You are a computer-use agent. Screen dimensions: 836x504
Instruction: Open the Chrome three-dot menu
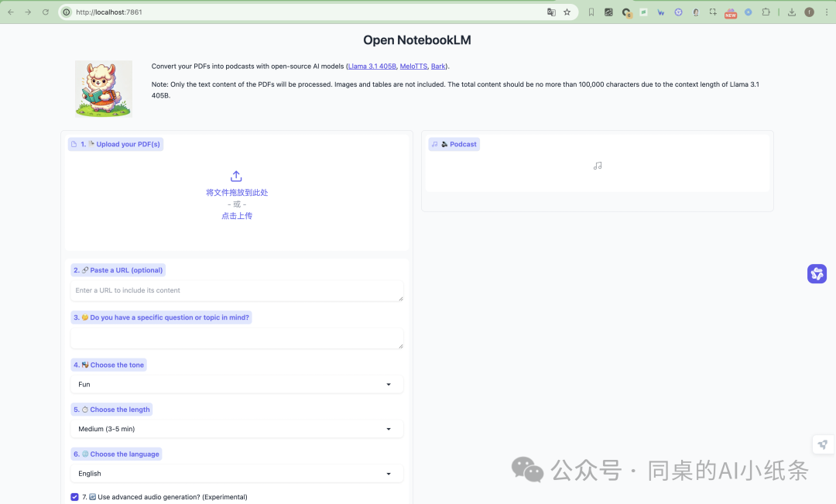(x=827, y=12)
